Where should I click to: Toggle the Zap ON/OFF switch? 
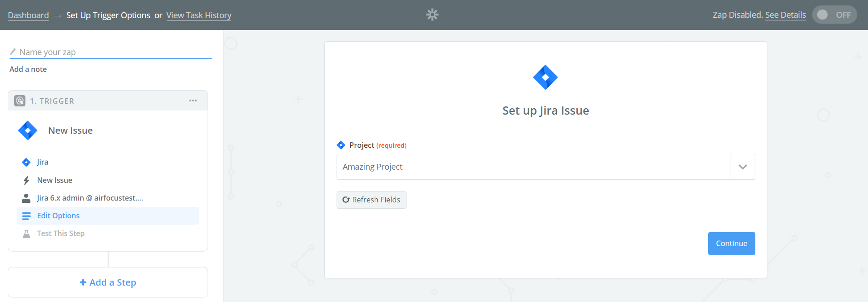pyautogui.click(x=834, y=15)
